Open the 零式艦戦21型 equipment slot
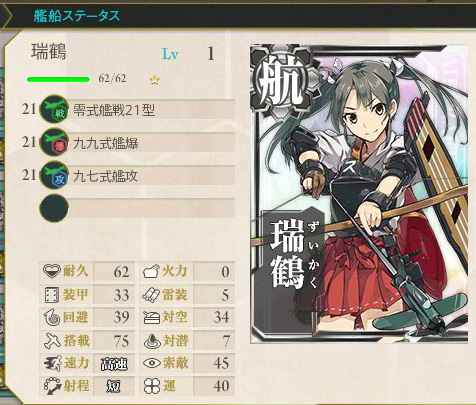Viewport: 476px width, 405px height. pos(152,109)
